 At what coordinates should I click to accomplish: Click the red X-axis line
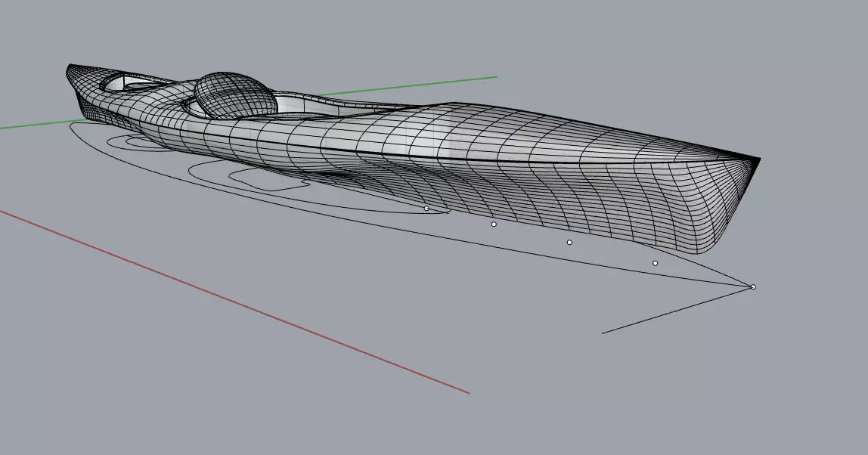click(234, 302)
